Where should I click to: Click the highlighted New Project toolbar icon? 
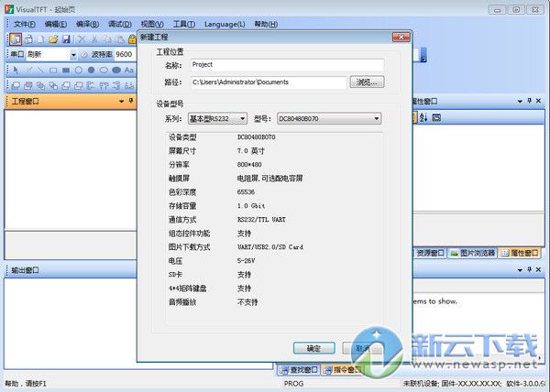(15, 39)
